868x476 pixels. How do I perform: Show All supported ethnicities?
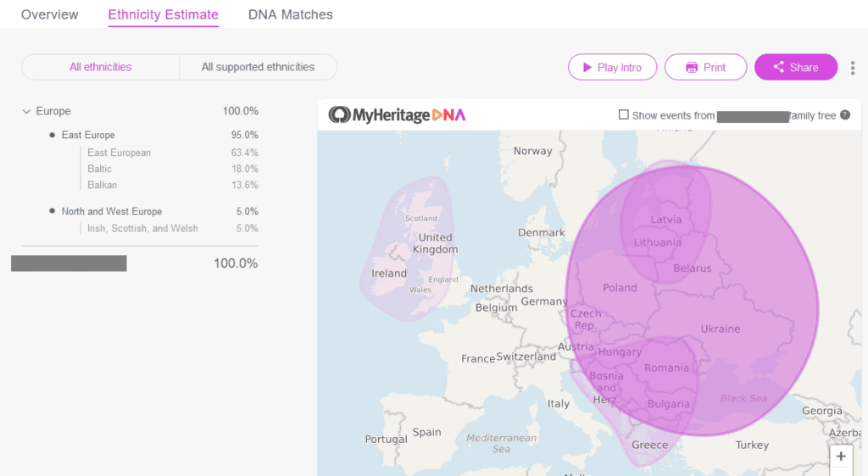pos(258,67)
